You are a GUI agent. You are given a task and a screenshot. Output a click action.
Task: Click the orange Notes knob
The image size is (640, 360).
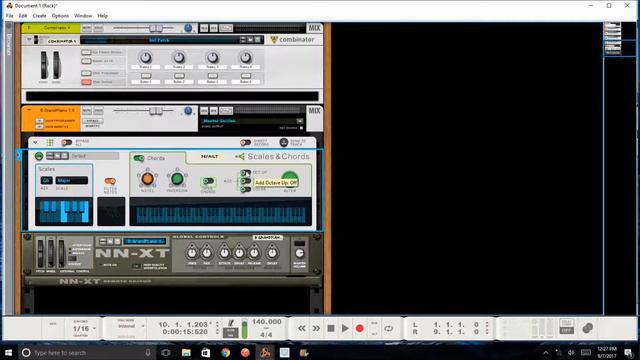pyautogui.click(x=147, y=178)
